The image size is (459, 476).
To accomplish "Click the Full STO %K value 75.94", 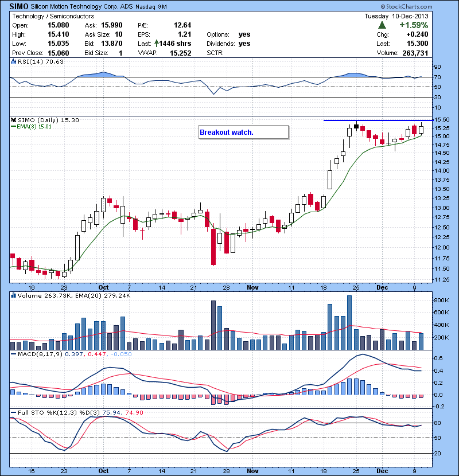I will 111,412.
